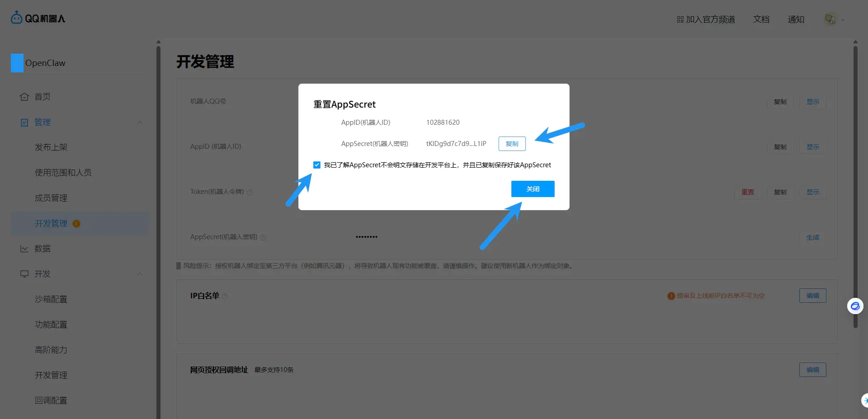The width and height of the screenshot is (868, 419).
Task: Uncheck the AppSecret saved confirmation checkbox
Action: point(317,165)
